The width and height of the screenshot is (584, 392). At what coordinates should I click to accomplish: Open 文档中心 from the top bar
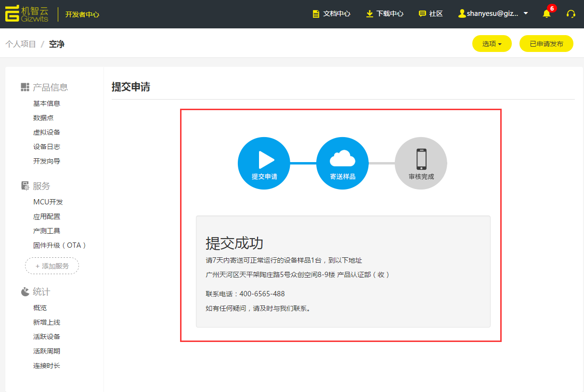[x=331, y=14]
